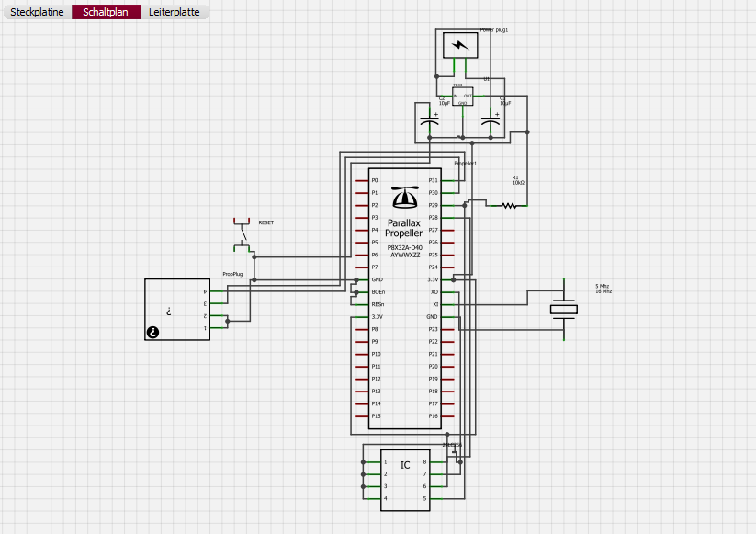Select the Power plug lightning symbol
This screenshot has width=756, height=534.
point(460,45)
